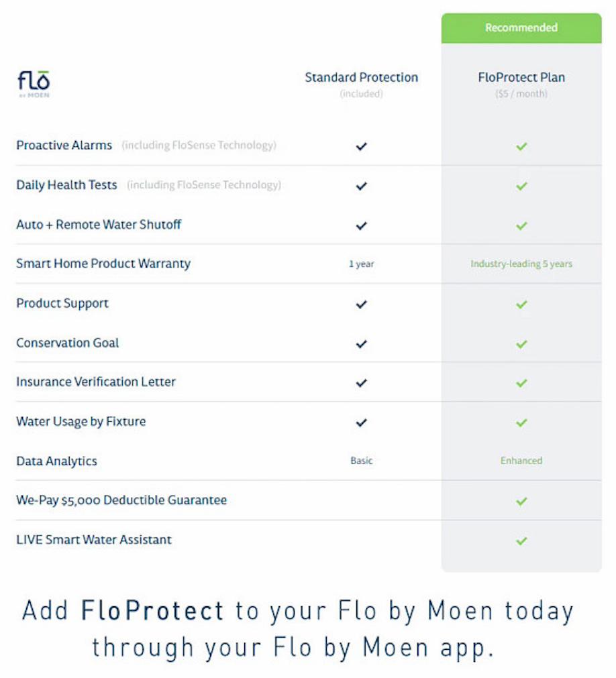The image size is (616, 678).
Task: Click the Flo by Moen logo
Action: tap(34, 84)
